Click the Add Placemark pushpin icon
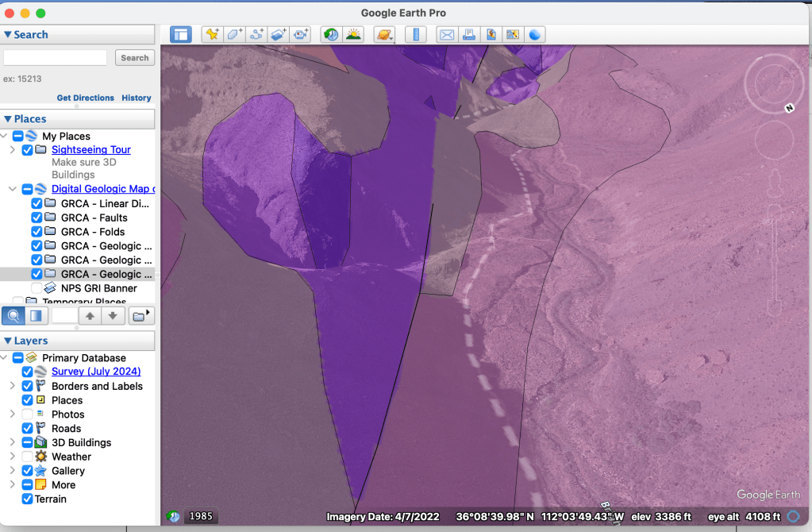This screenshot has height=532, width=812. coord(212,35)
